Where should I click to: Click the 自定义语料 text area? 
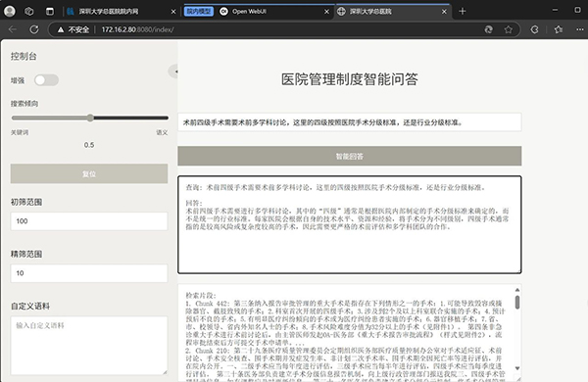[x=89, y=345]
